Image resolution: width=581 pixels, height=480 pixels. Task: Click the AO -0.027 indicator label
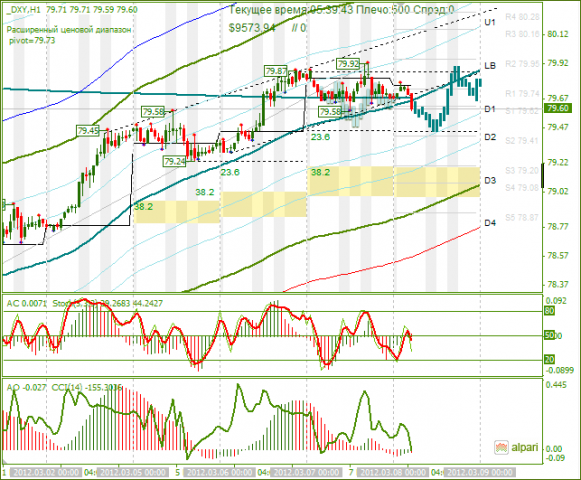tap(26, 388)
